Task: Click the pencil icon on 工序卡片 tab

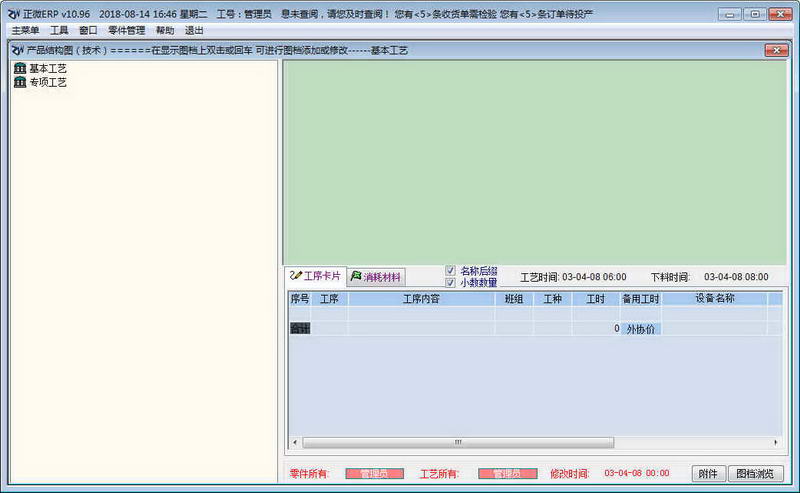Action: pos(295,275)
